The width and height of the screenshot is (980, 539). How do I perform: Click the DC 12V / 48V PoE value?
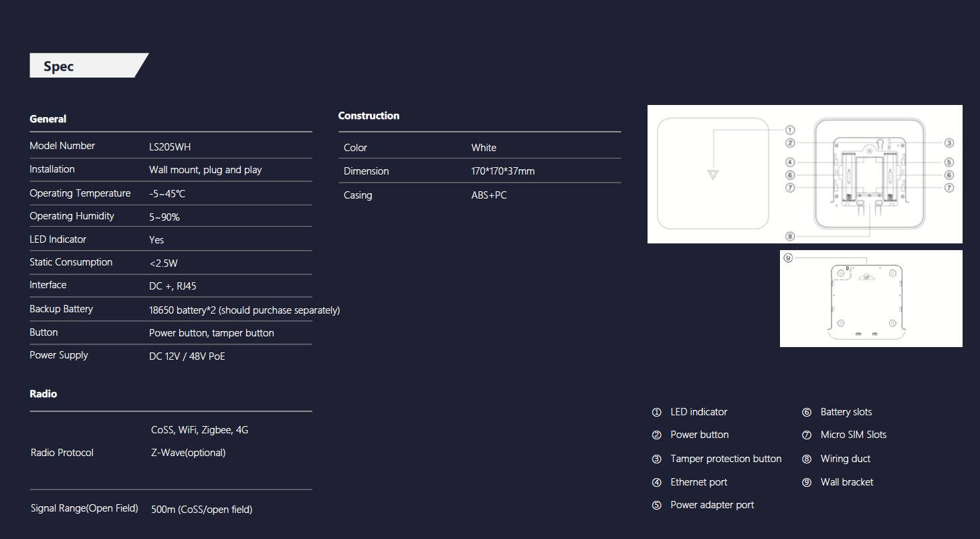click(x=187, y=356)
